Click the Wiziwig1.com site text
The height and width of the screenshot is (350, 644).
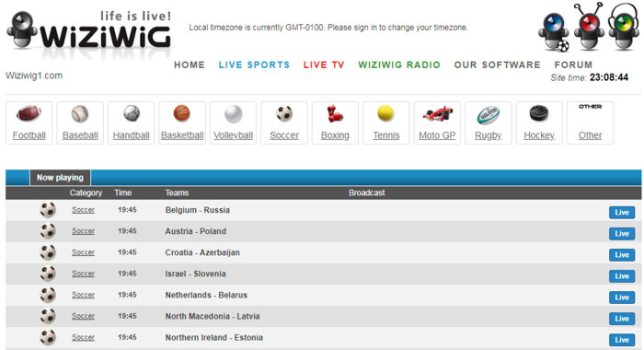click(34, 76)
